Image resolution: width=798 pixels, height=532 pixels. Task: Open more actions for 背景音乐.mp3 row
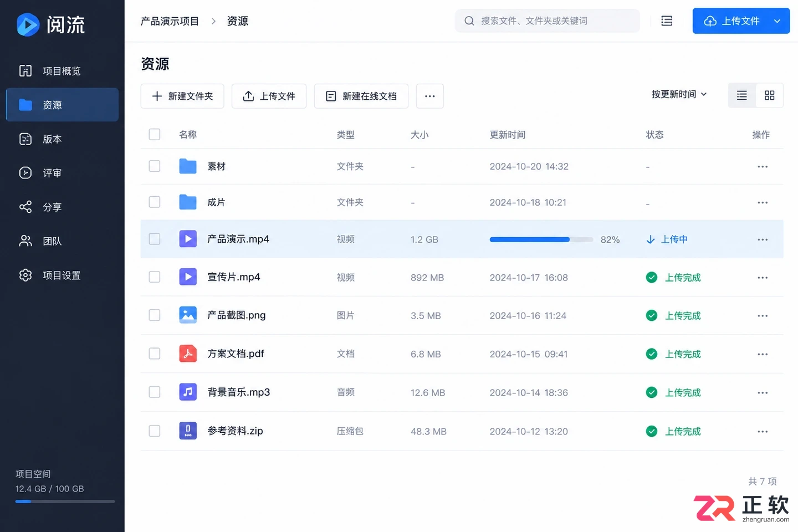(x=763, y=392)
